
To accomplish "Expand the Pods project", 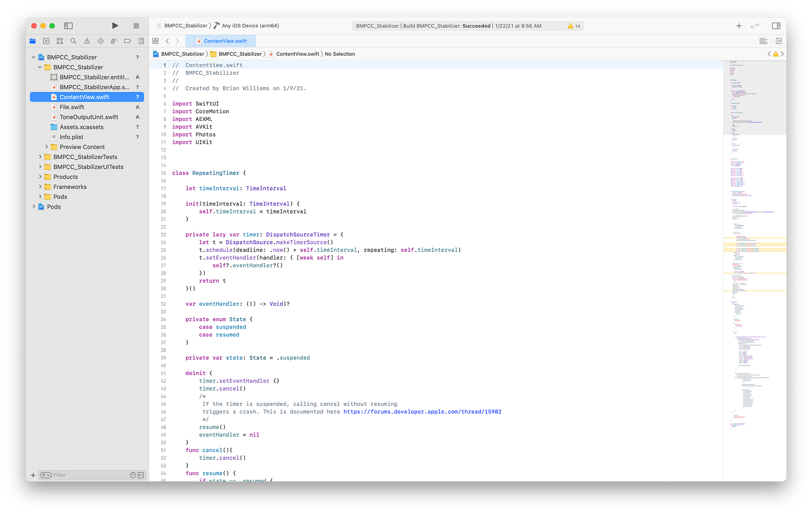I will coord(34,206).
